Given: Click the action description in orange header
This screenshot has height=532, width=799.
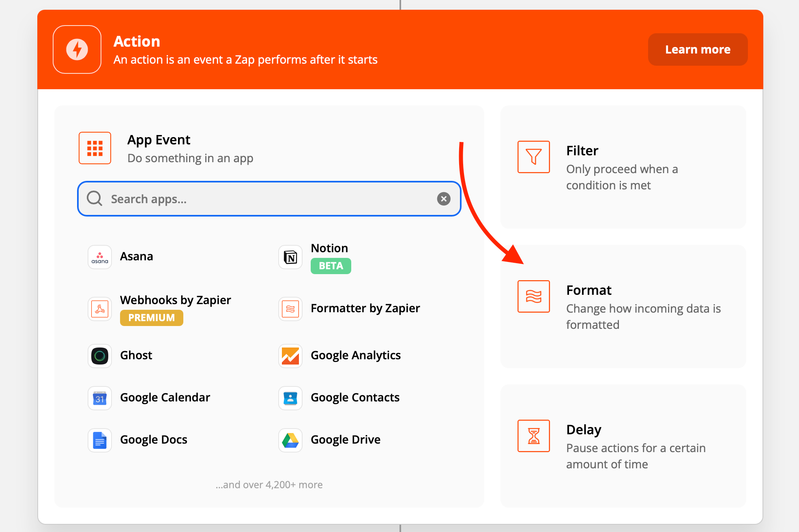Looking at the screenshot, I should point(245,60).
